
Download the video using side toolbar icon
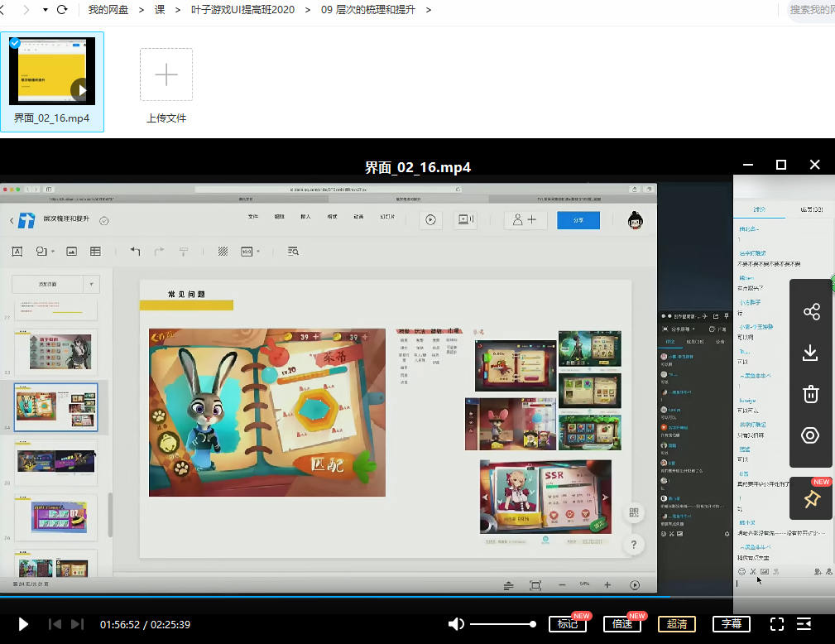[811, 353]
